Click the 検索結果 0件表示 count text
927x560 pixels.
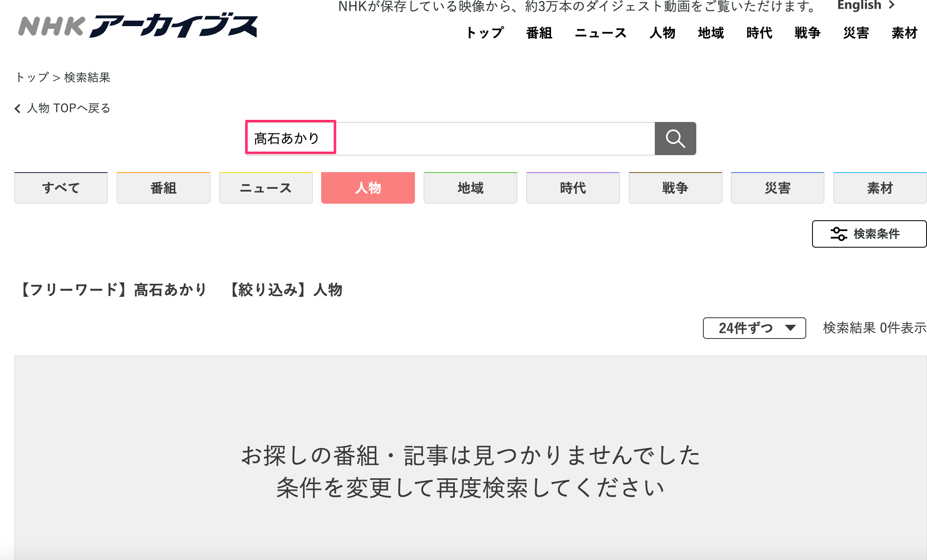(x=875, y=328)
